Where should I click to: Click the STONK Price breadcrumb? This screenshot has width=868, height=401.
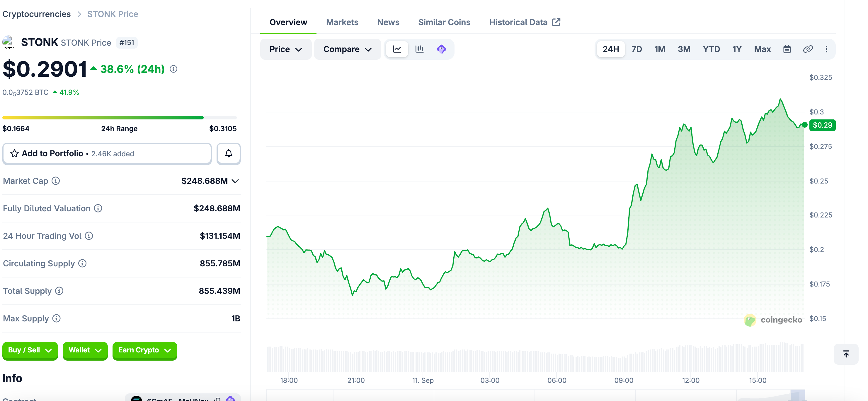pyautogui.click(x=113, y=14)
